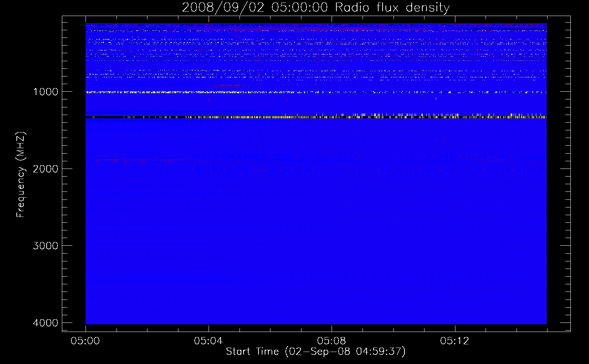The image size is (589, 364).
Task: Select the 2000 frequency tick label
Action: click(46, 169)
